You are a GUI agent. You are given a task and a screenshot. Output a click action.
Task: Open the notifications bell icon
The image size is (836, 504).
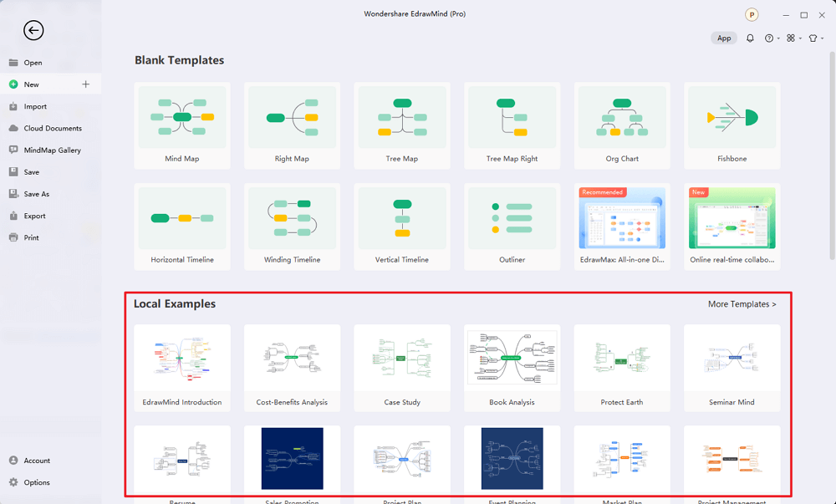point(750,38)
